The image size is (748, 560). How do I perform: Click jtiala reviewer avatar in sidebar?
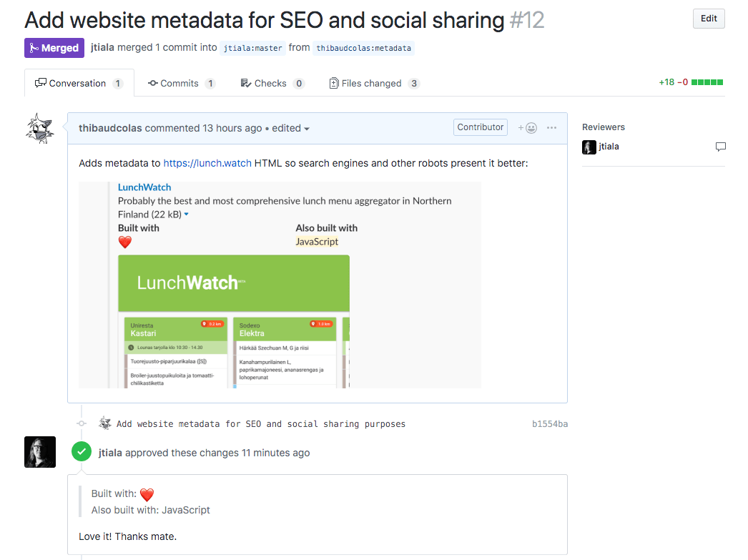coord(589,147)
